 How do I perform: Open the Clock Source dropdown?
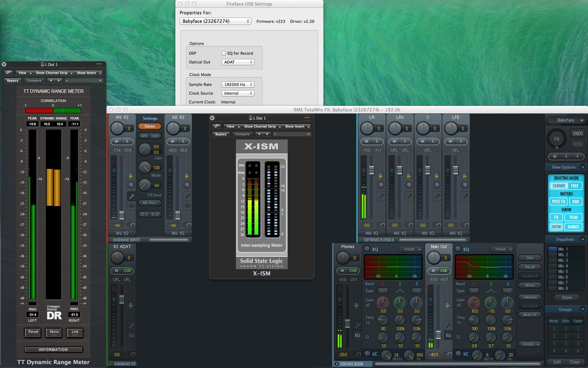click(238, 93)
